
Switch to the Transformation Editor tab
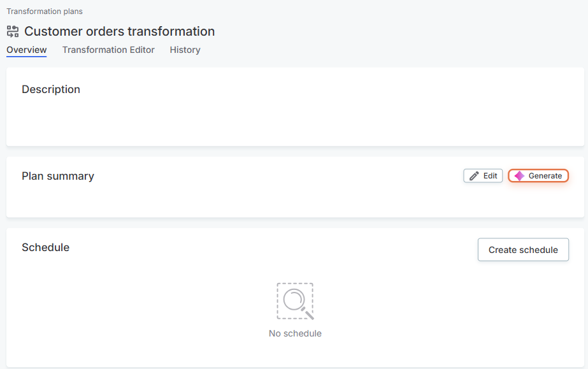108,50
